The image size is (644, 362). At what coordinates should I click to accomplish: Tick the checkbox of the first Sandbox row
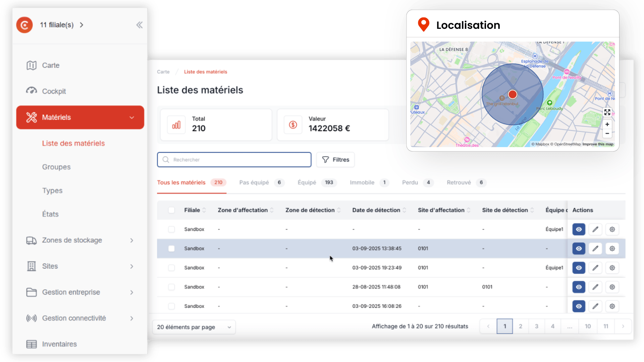click(171, 229)
